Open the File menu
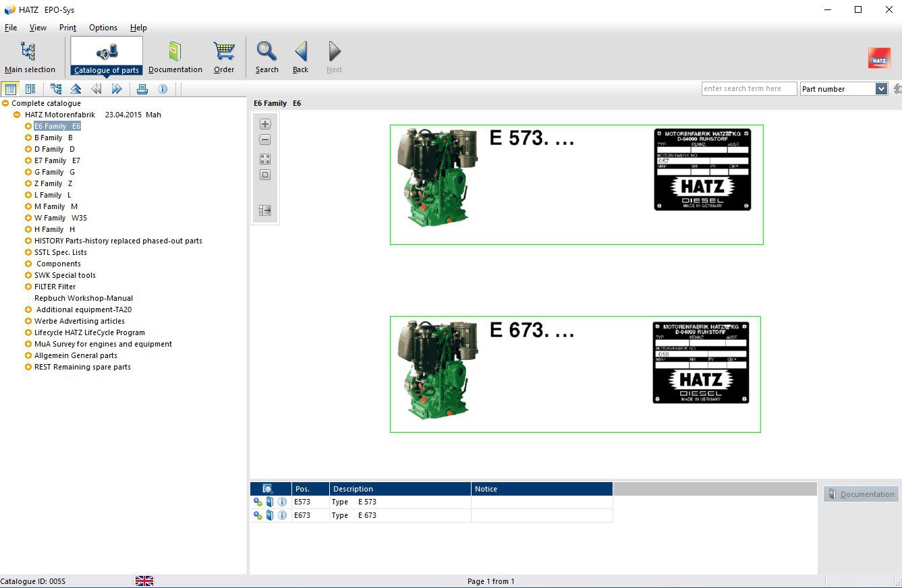902x588 pixels. pyautogui.click(x=11, y=28)
